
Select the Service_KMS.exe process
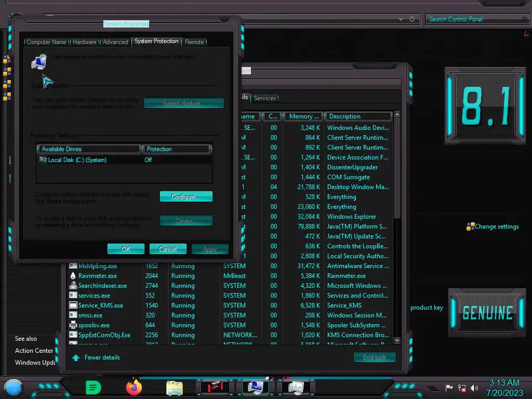pyautogui.click(x=231, y=305)
